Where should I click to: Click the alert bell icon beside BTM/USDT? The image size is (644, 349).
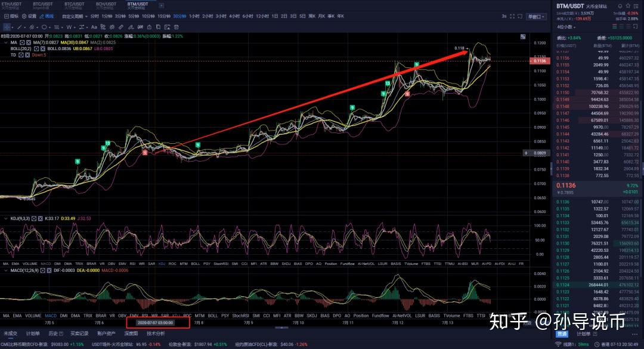point(620,6)
